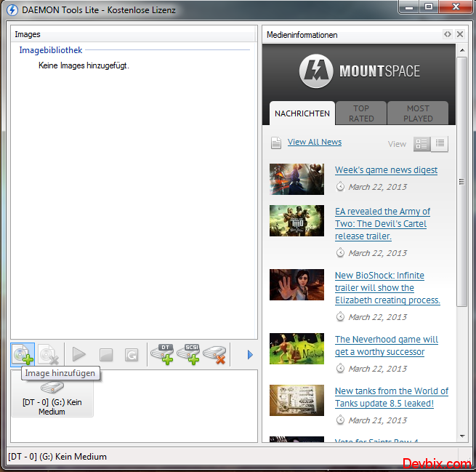
Task: Add a SCSI virtual drive
Action: 188,354
